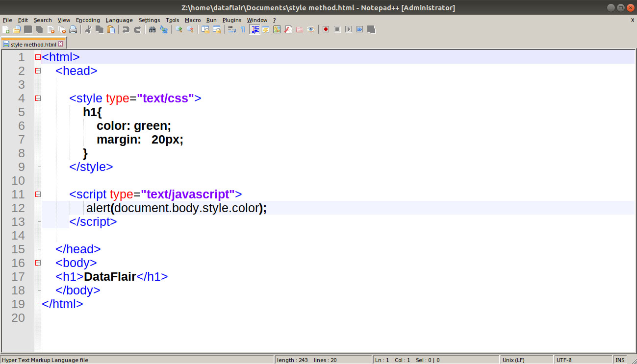Click the New file toolbar icon
The height and width of the screenshot is (364, 637).
pyautogui.click(x=6, y=29)
